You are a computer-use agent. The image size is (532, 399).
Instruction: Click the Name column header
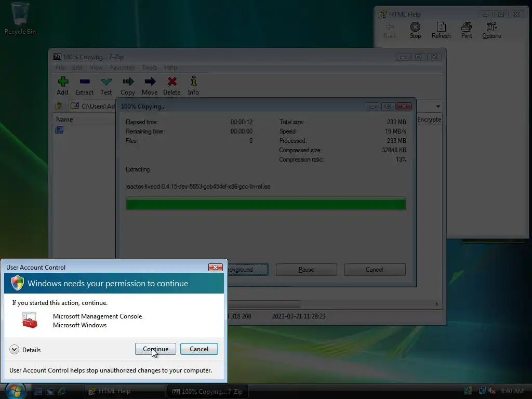pyautogui.click(x=84, y=119)
